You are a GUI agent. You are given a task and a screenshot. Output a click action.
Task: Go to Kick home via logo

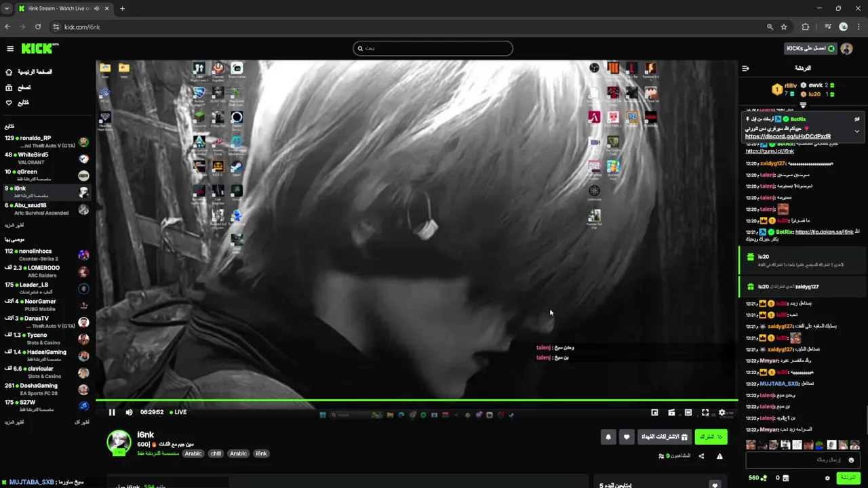click(x=40, y=48)
